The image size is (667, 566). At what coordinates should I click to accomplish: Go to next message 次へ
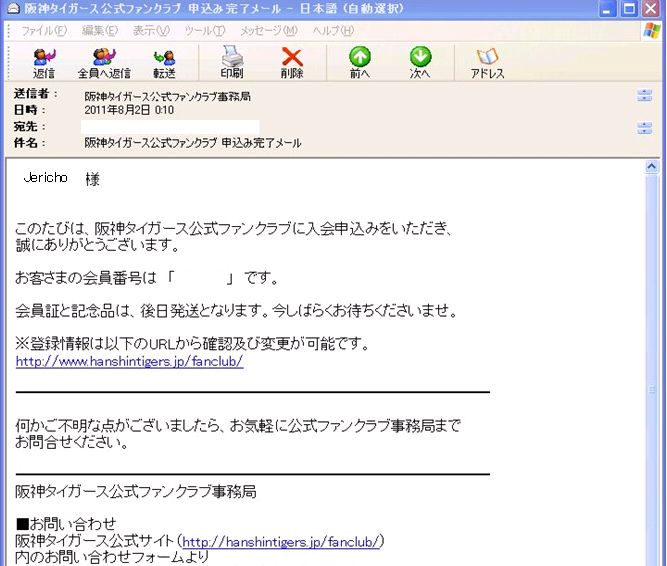point(420,63)
